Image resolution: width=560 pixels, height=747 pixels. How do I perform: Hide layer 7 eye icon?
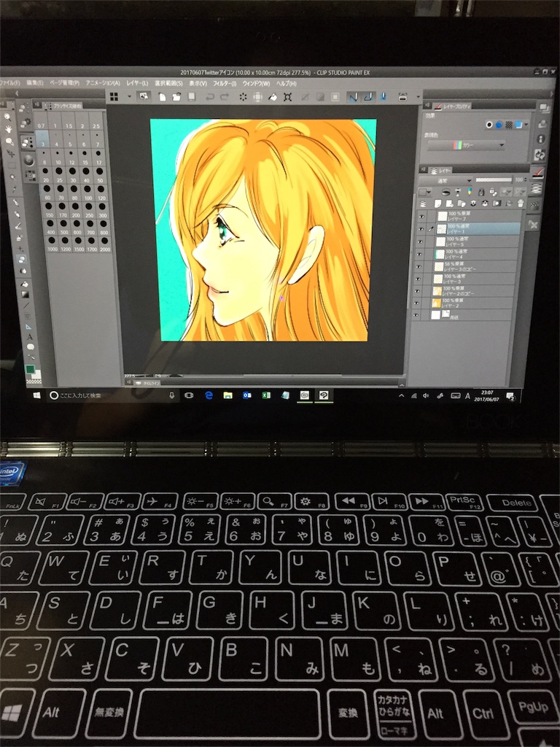tap(421, 216)
